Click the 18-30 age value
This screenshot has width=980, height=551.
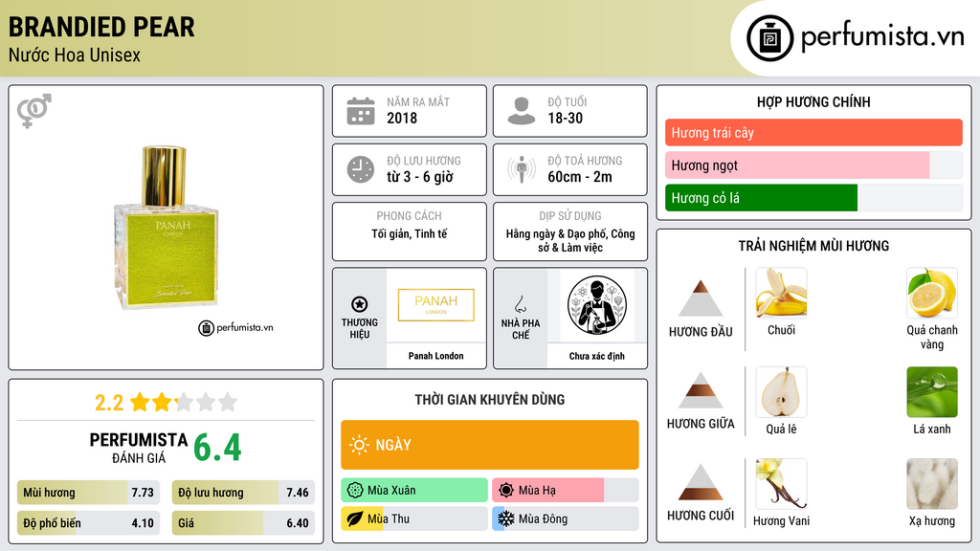pyautogui.click(x=565, y=118)
